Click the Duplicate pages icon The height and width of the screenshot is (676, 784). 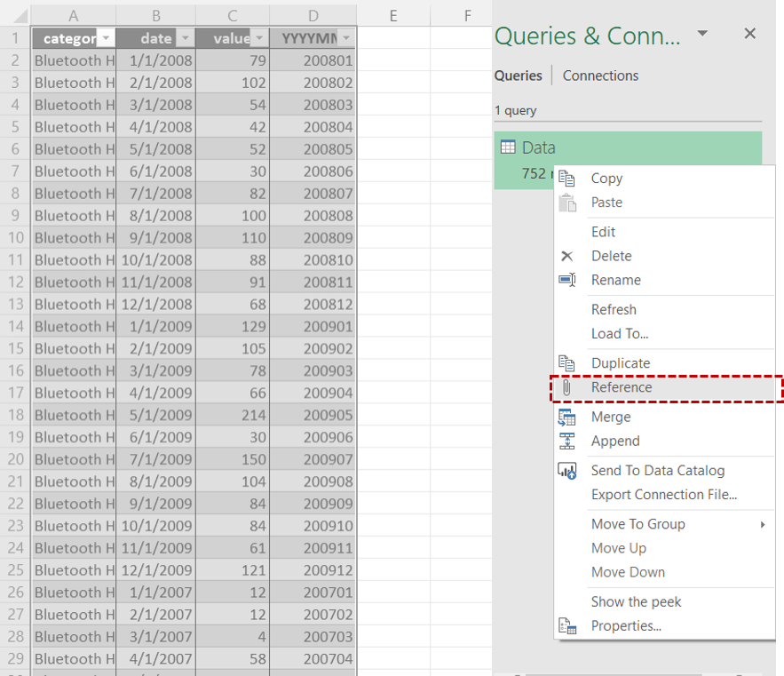click(x=567, y=362)
